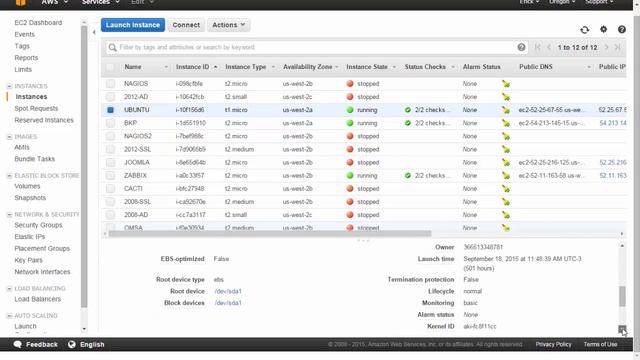
Task: Open the /dev/sda1 Block devices link
Action: tap(228, 303)
